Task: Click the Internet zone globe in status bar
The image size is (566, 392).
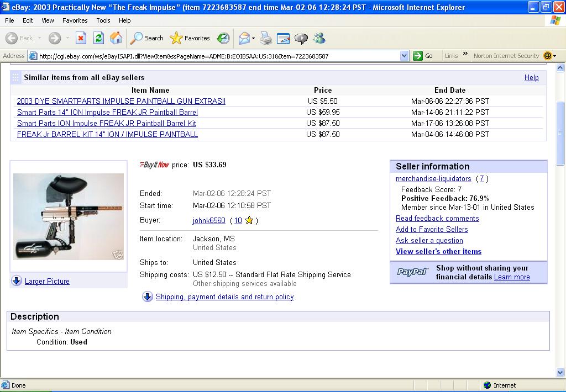Action: pyautogui.click(x=488, y=385)
